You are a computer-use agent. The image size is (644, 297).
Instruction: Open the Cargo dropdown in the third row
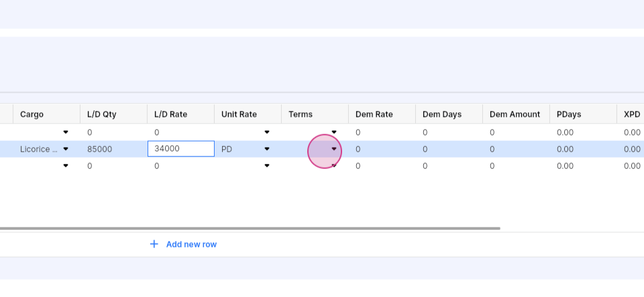[66, 166]
